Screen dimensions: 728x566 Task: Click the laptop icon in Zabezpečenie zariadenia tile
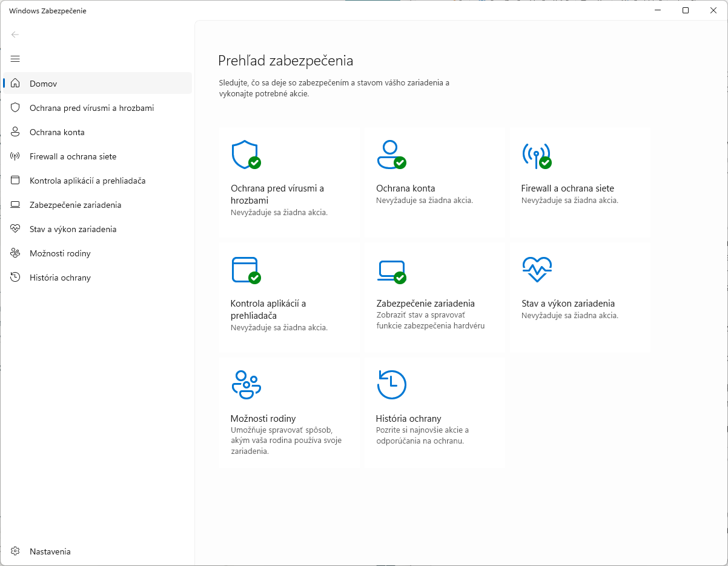tap(390, 270)
